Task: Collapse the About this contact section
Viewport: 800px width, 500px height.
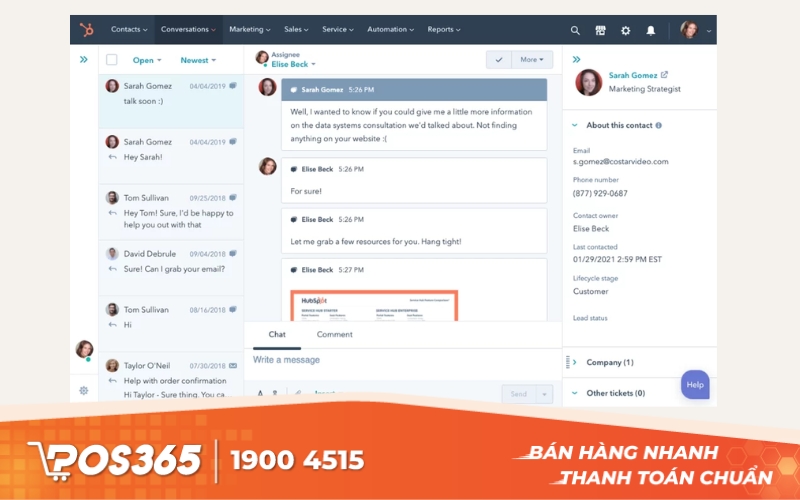Action: click(575, 126)
